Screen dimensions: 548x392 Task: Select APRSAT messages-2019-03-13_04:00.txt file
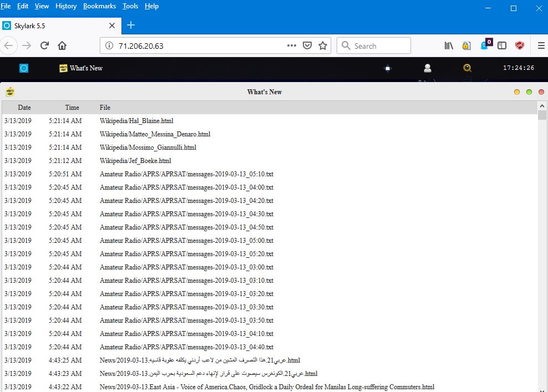click(x=186, y=187)
